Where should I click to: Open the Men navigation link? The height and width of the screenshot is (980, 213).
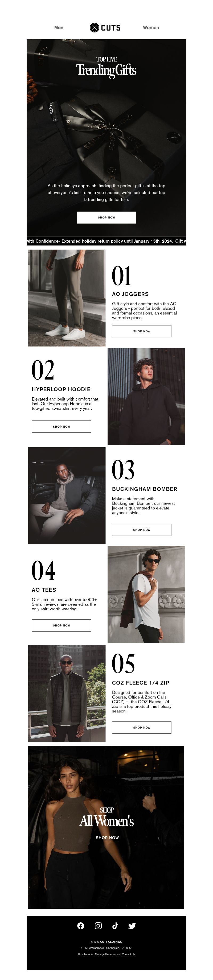pyautogui.click(x=59, y=27)
